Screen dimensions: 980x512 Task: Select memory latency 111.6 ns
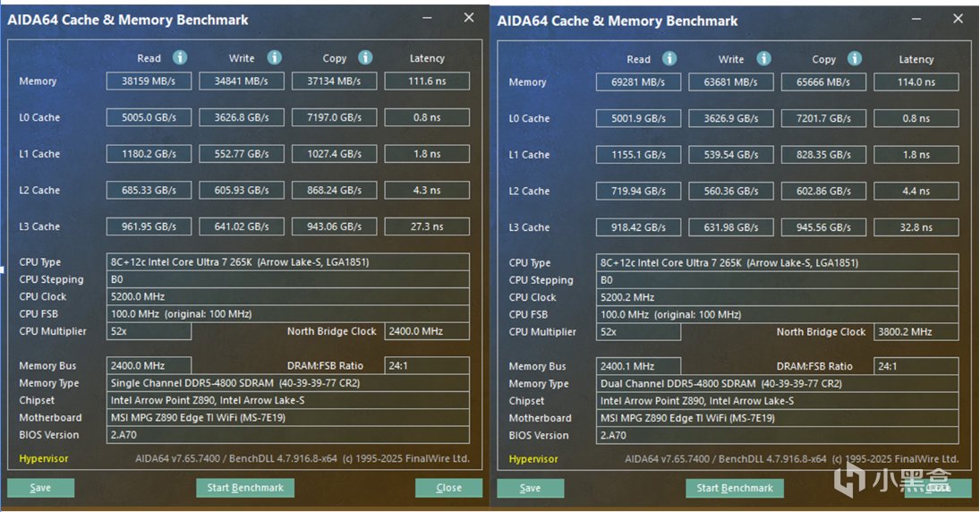[427, 81]
